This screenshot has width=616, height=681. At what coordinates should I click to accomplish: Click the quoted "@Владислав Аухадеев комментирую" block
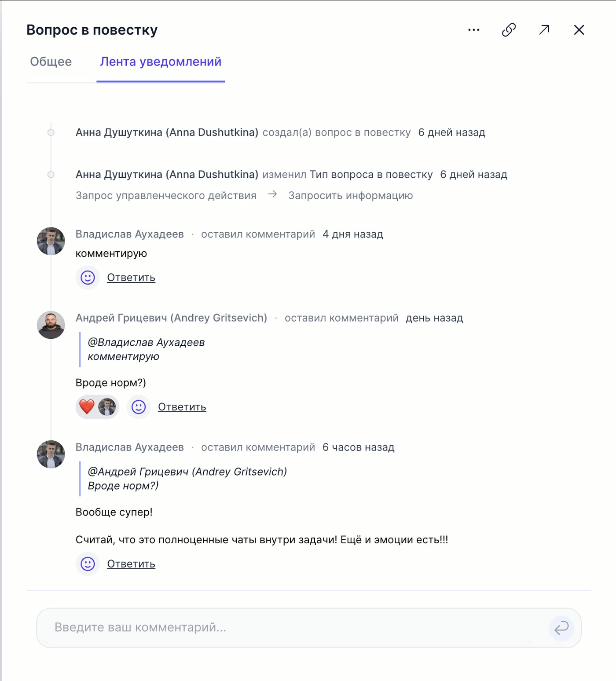point(146,349)
